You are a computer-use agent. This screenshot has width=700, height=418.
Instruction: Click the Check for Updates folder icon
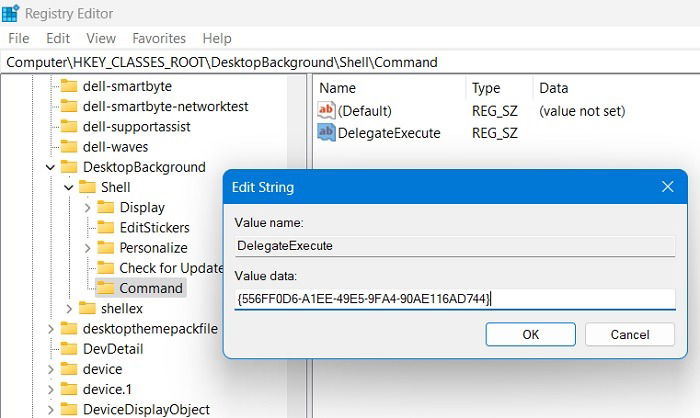(106, 268)
